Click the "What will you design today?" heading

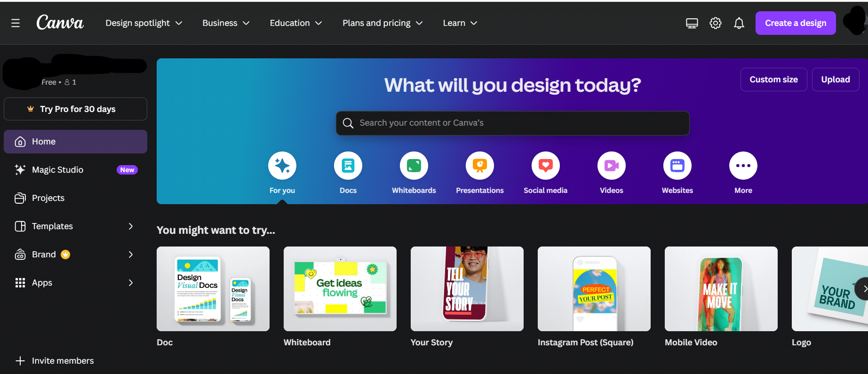513,85
